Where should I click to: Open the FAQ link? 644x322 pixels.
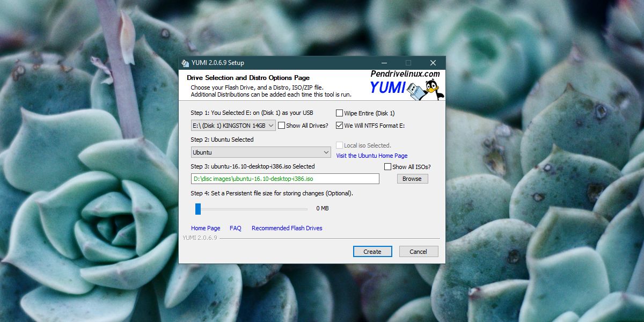pyautogui.click(x=236, y=228)
